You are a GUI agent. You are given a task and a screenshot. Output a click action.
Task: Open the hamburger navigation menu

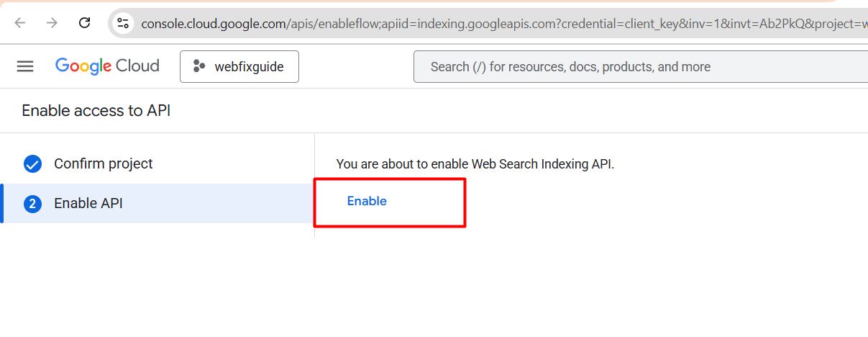click(x=25, y=66)
